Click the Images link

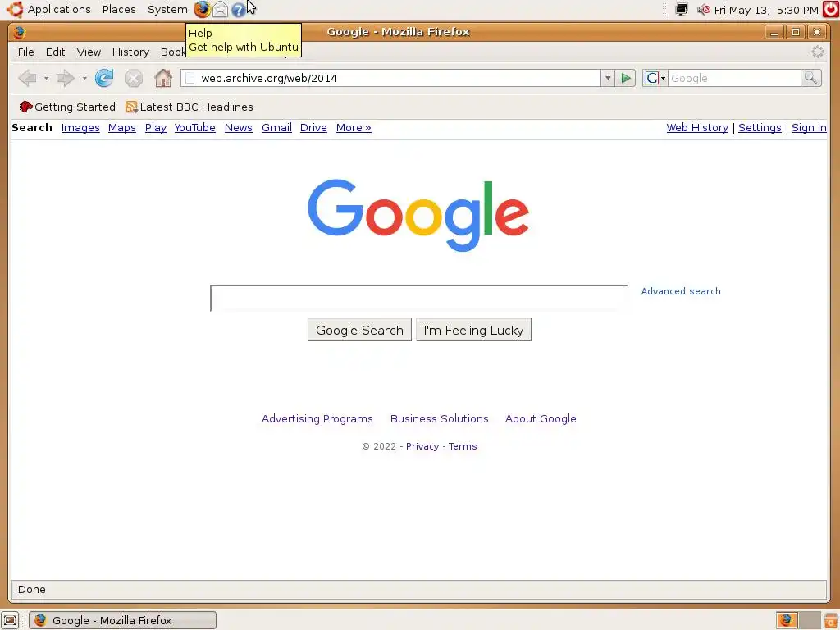click(x=80, y=127)
